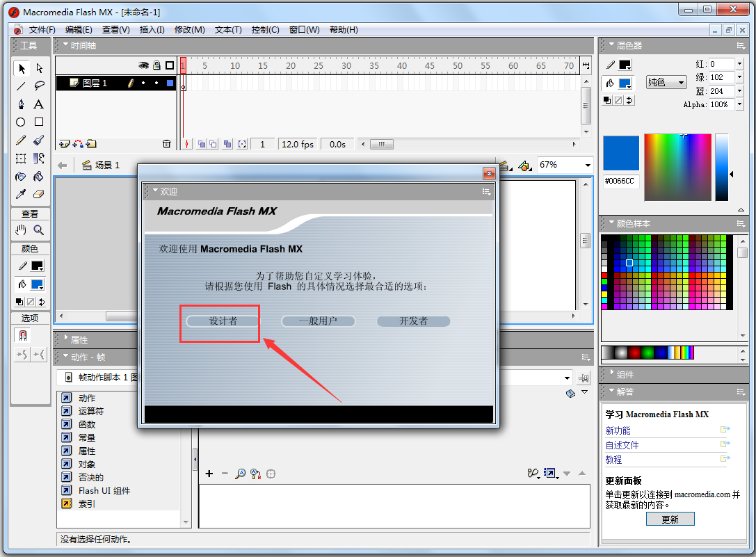Viewport: 756px width, 557px height.
Task: Select the Oval tool
Action: click(21, 122)
